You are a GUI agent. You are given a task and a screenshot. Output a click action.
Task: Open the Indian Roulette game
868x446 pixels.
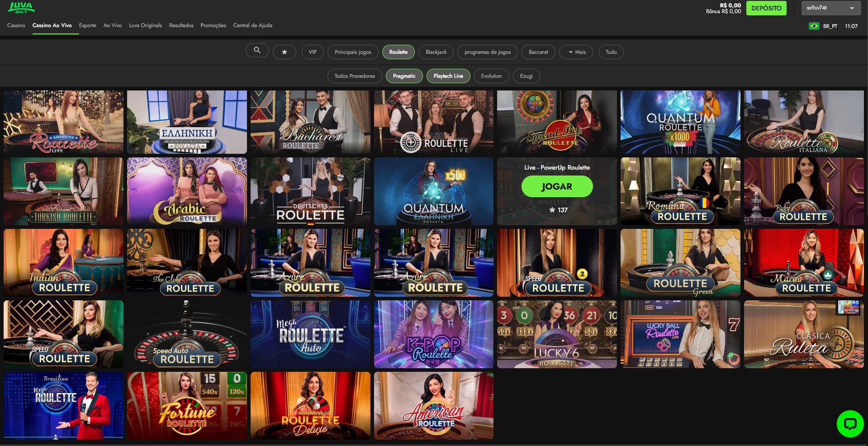[63, 262]
